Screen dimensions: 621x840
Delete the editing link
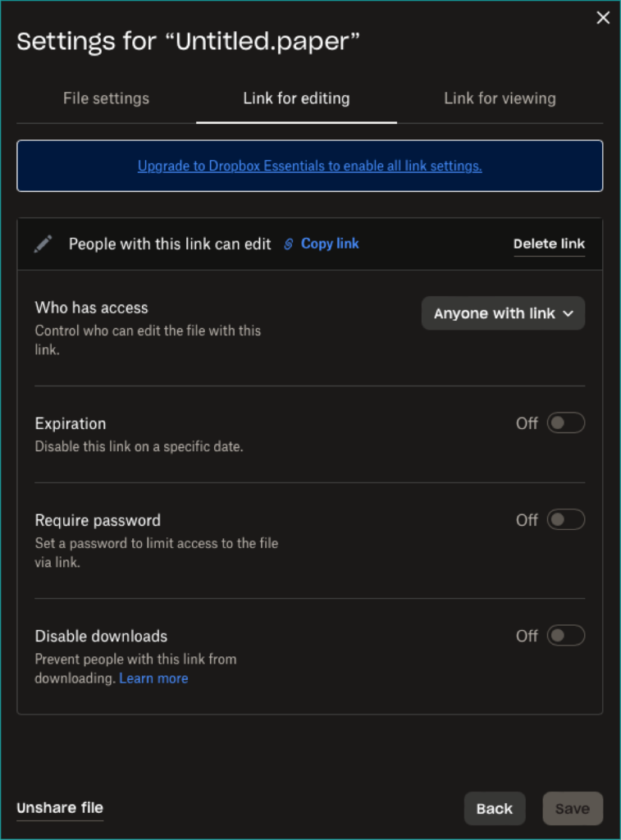(549, 243)
